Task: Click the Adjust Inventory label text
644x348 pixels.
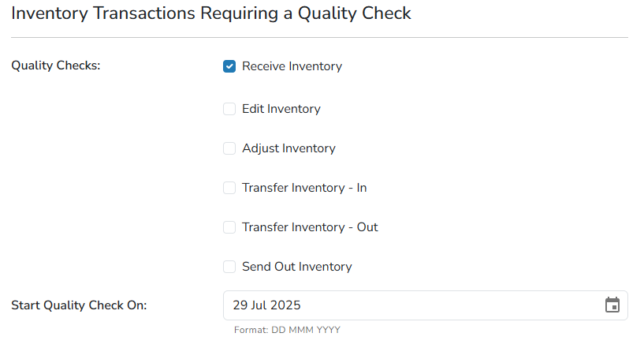Action: coord(288,148)
